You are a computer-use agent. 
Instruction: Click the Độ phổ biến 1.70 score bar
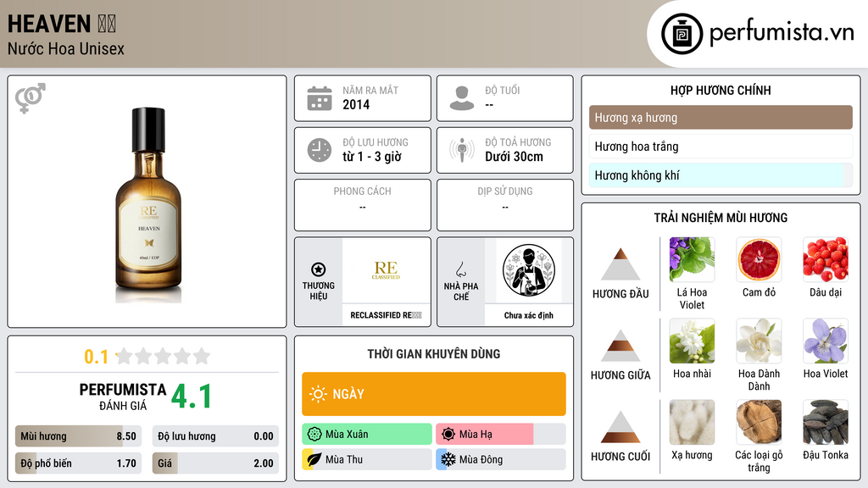[x=79, y=463]
